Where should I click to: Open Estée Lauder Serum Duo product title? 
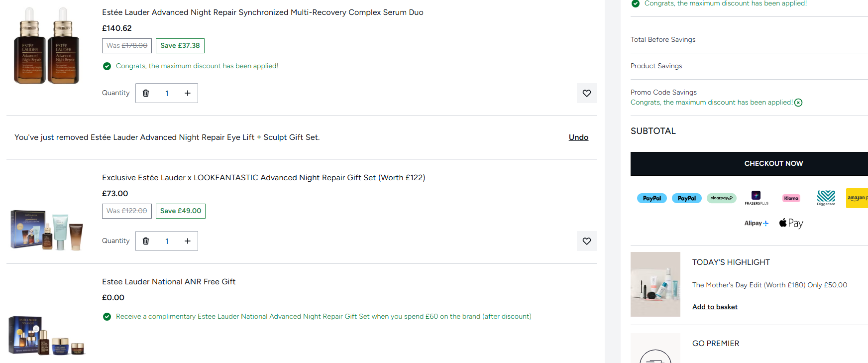tap(262, 12)
